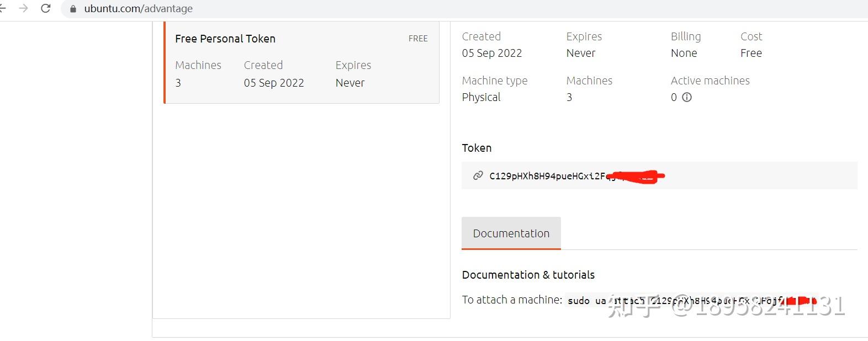Viewport: 868px width, 341px height.
Task: Click the Machine type Physical value
Action: [481, 97]
